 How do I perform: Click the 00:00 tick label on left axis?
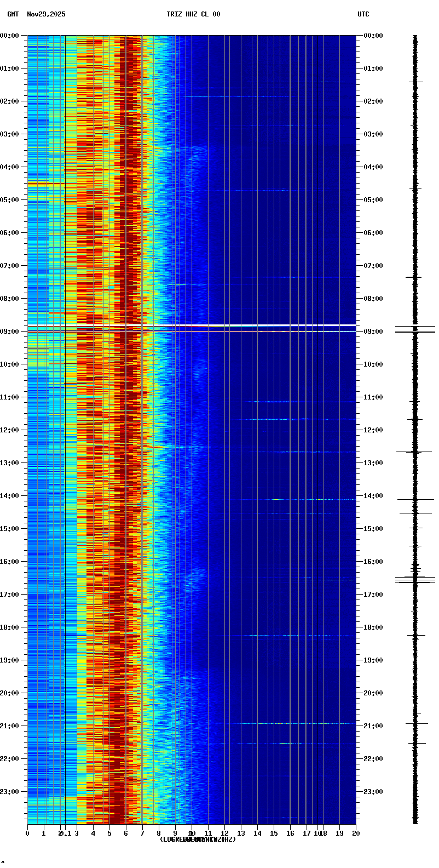tap(9, 36)
